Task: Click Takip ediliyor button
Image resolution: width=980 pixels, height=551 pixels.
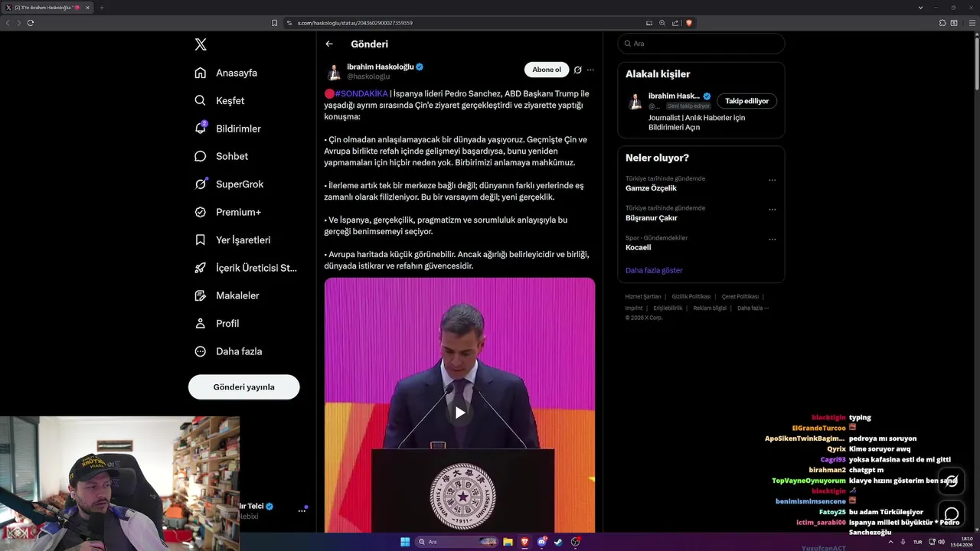Action: (x=747, y=101)
